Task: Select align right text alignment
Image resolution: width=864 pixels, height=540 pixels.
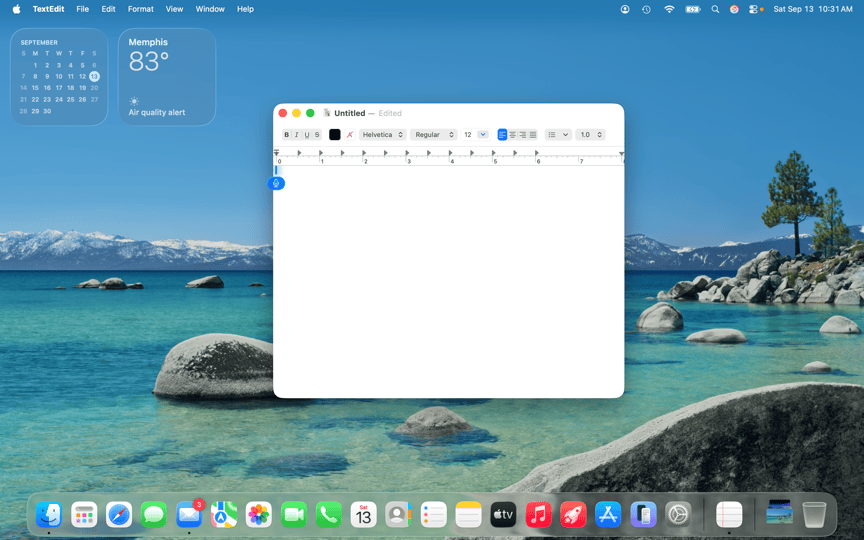Action: 522,134
